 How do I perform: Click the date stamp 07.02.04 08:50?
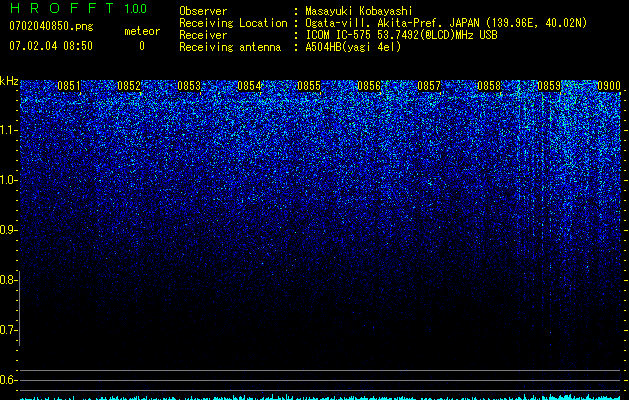51,46
